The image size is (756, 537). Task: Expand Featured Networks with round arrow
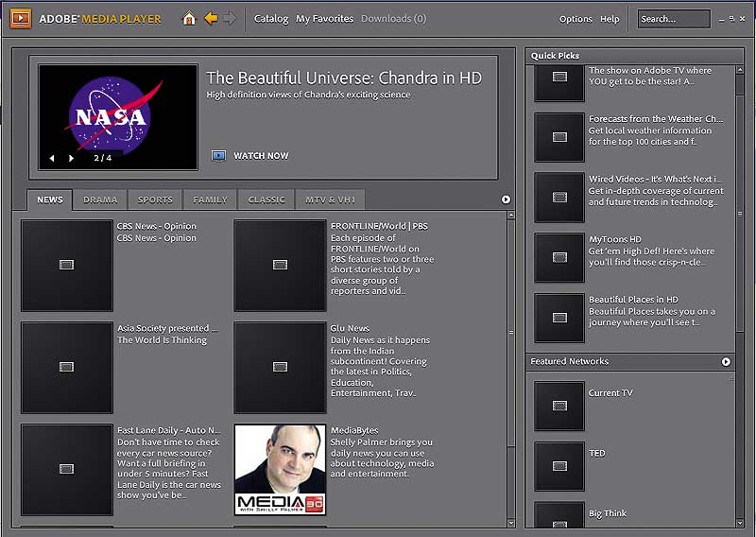coord(726,362)
